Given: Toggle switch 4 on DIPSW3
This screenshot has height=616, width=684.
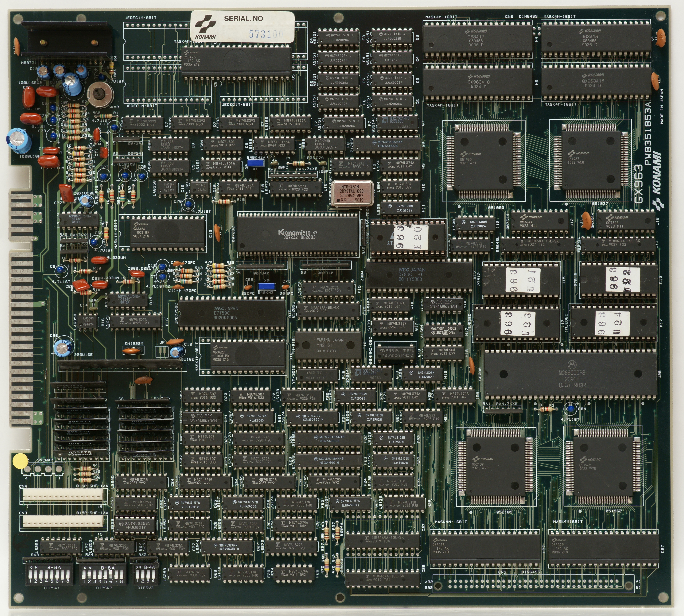Looking at the screenshot, I should point(153,574).
